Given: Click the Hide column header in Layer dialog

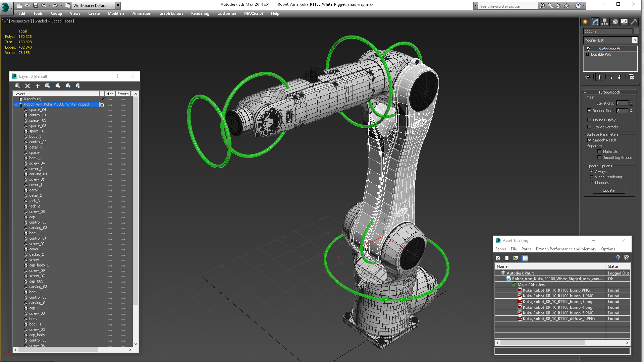Looking at the screenshot, I should [x=110, y=94].
